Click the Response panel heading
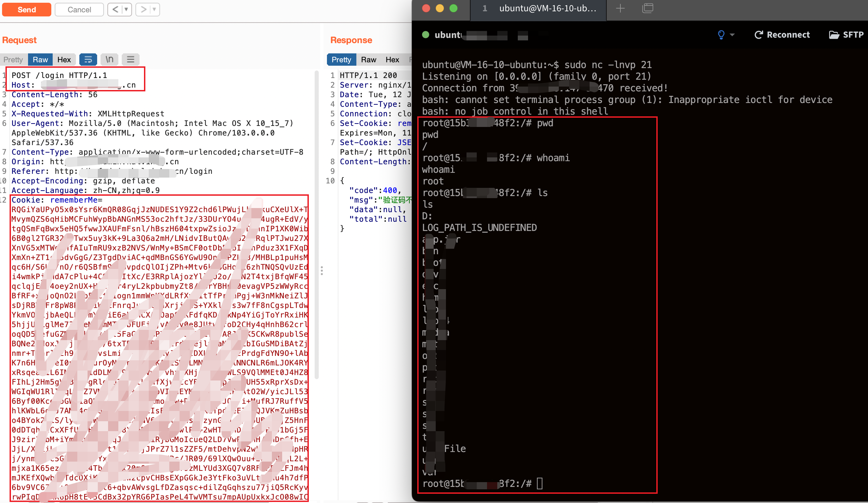 [351, 40]
